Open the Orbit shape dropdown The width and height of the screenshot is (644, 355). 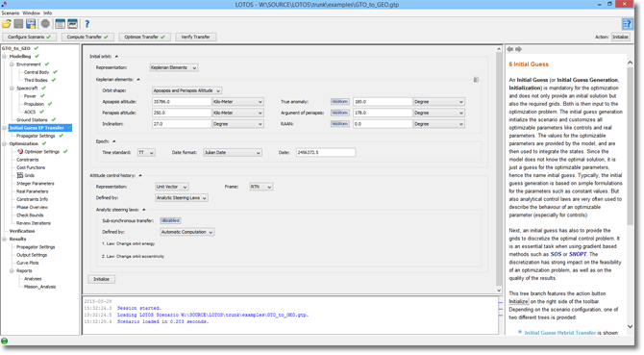(186, 90)
